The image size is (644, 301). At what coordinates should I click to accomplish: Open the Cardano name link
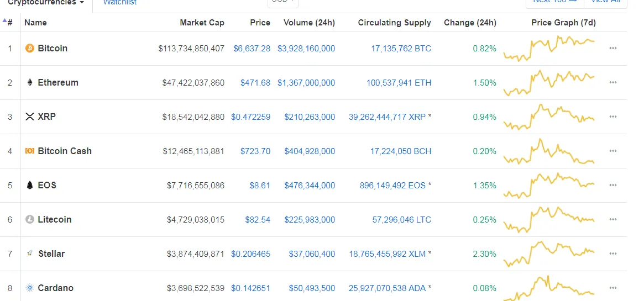pos(55,288)
